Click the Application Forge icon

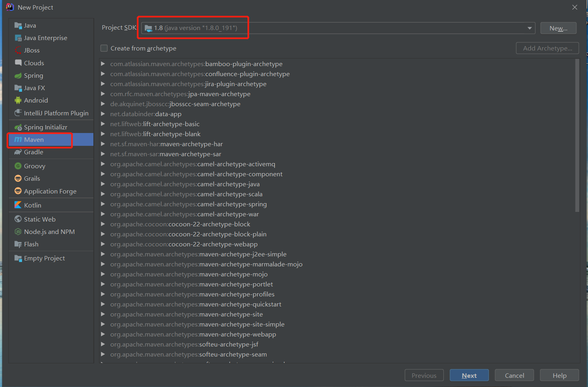click(18, 191)
